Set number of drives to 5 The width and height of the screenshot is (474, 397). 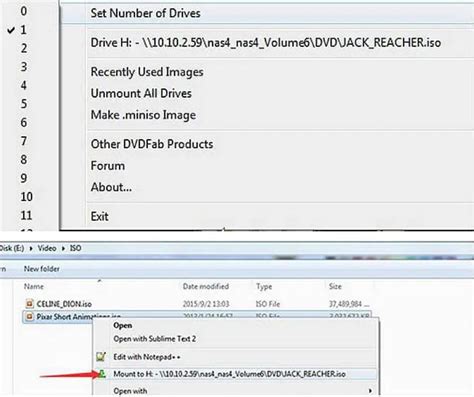24,104
